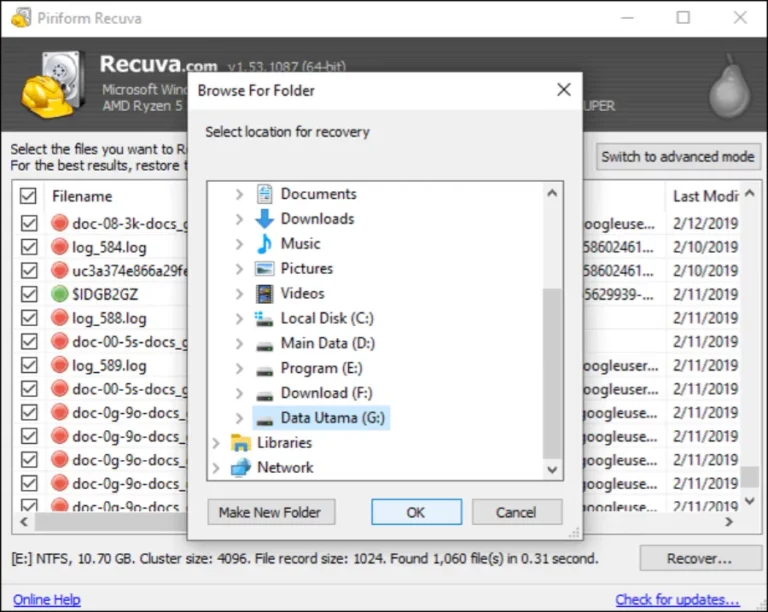Switch to advanced mode
This screenshot has height=612, width=768.
coord(678,157)
